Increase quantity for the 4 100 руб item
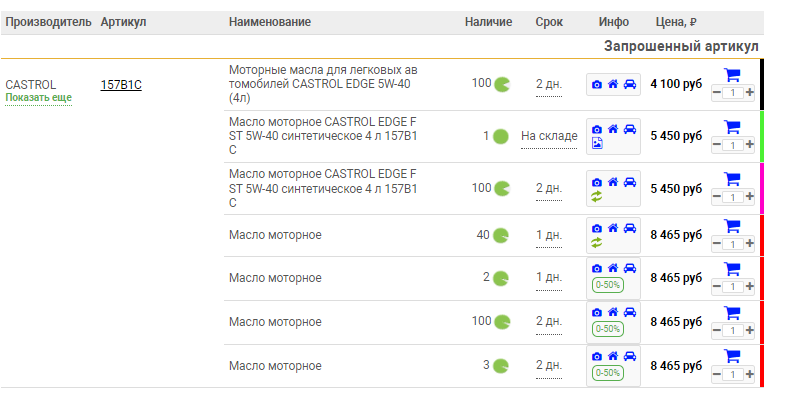786x414 pixels. coord(750,93)
